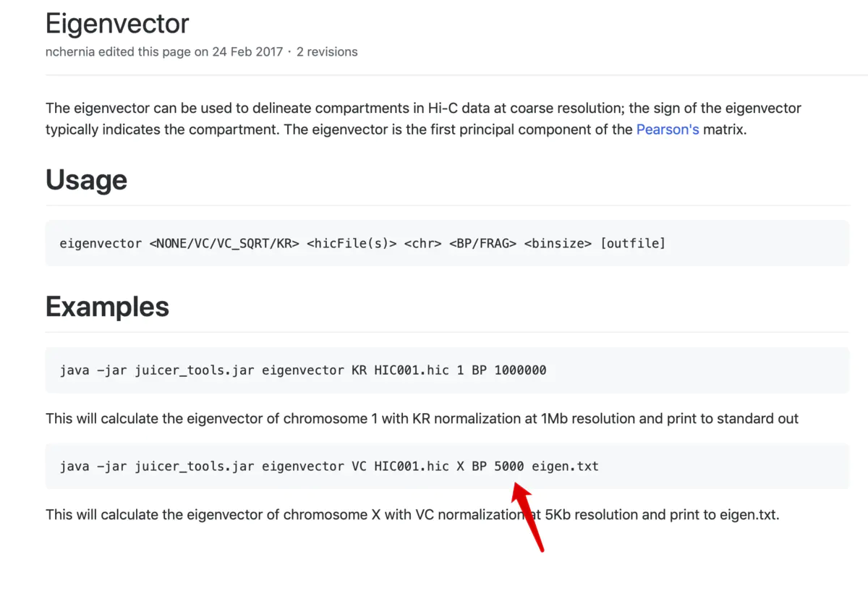Click the <NONE/VC/VC_SQRT/KR> argument in usage
This screenshot has height=612, width=868.
point(224,243)
